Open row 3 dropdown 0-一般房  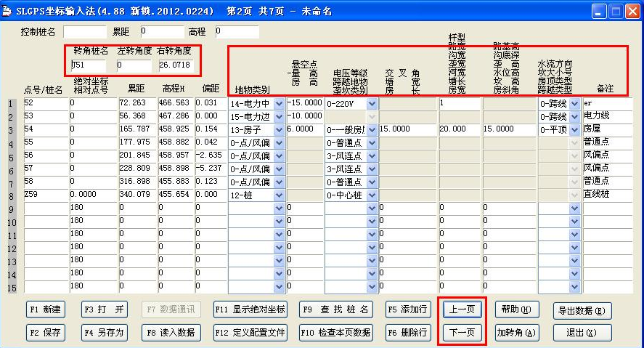(372, 130)
